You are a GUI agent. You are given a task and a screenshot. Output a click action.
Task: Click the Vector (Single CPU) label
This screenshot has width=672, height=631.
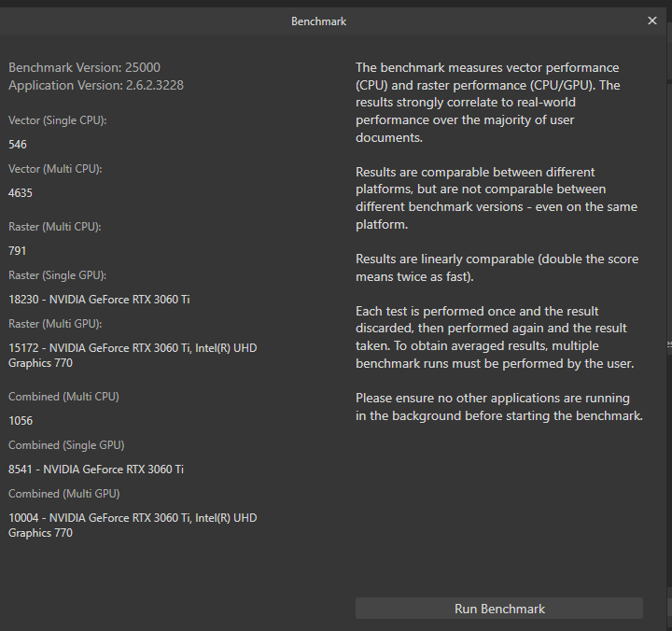[x=58, y=120]
